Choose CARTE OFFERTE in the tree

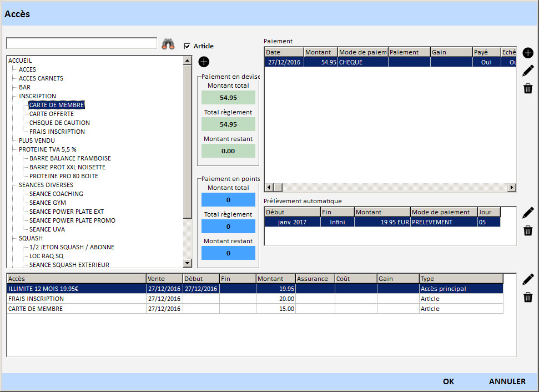(x=52, y=114)
